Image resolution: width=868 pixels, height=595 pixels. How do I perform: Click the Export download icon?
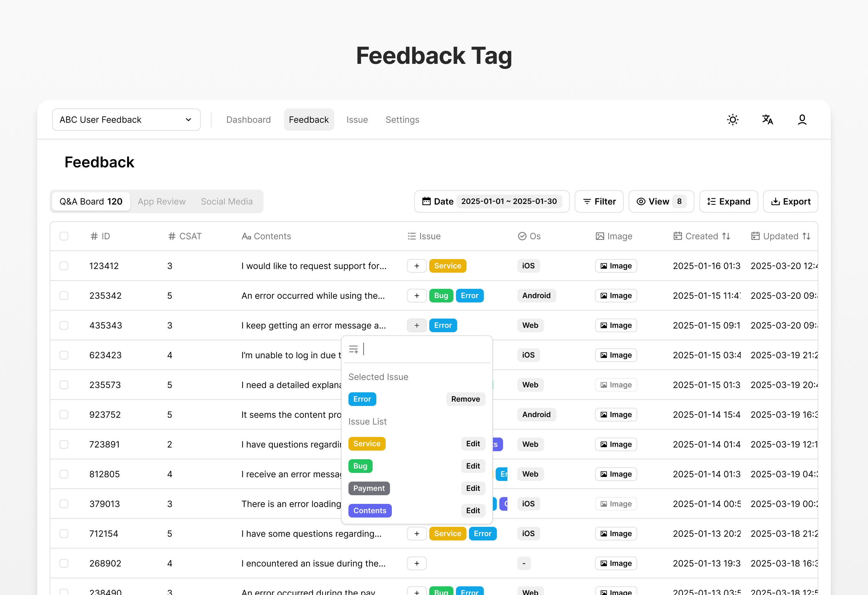776,201
